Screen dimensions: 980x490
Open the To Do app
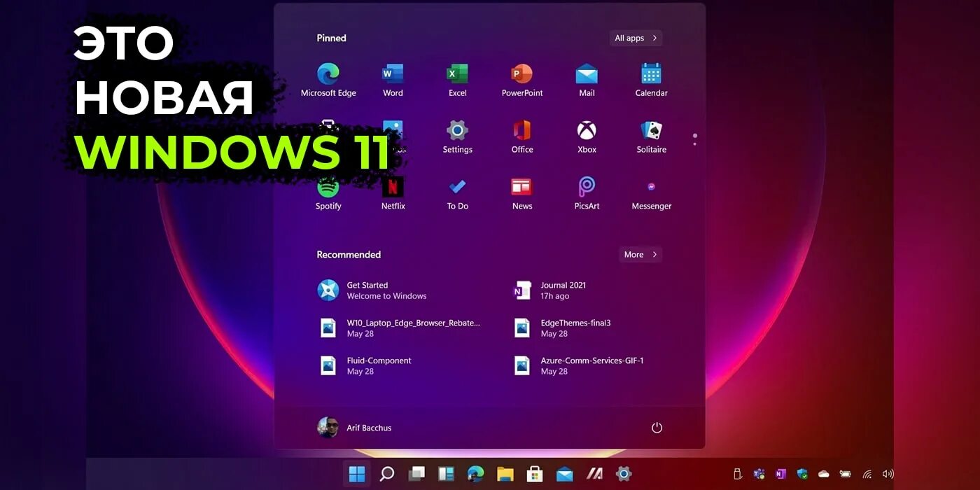[x=457, y=193]
